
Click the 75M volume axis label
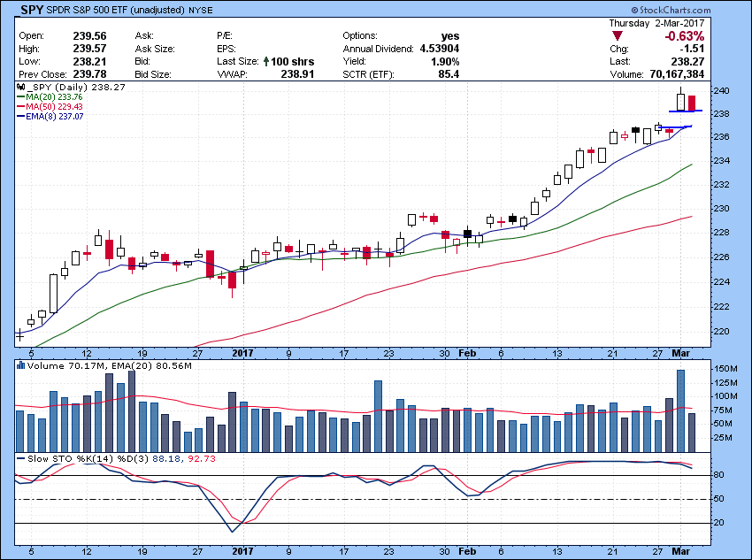(x=723, y=410)
